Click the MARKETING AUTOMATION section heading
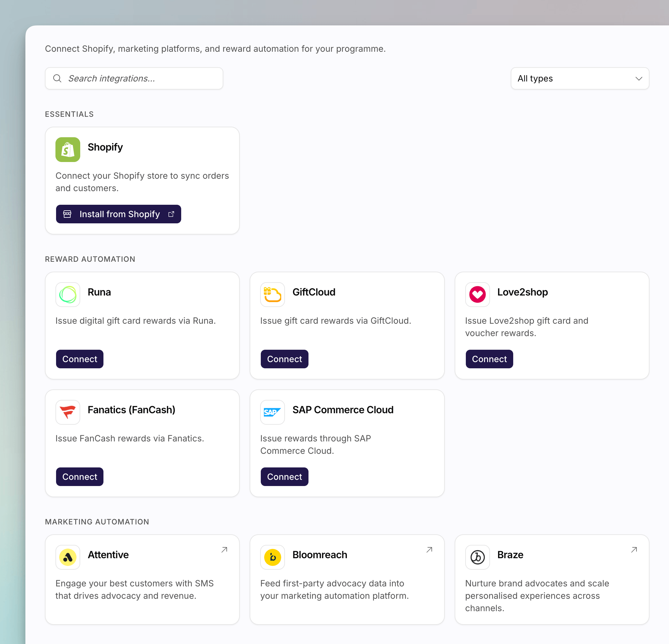 (x=97, y=522)
